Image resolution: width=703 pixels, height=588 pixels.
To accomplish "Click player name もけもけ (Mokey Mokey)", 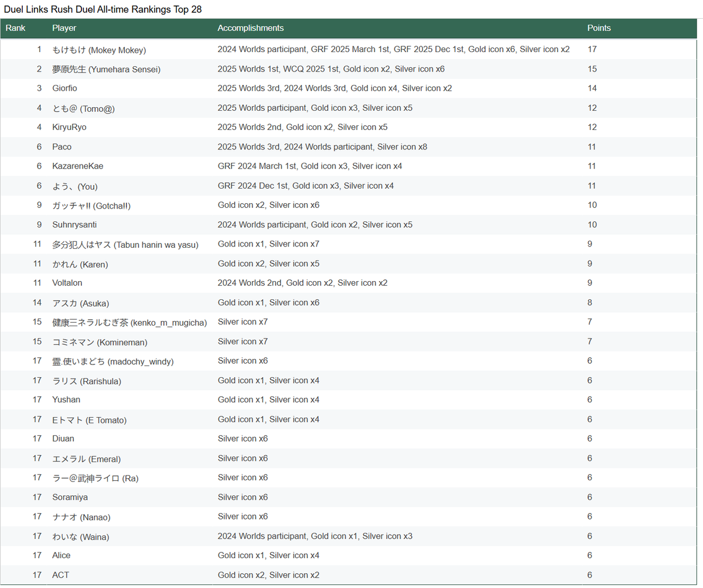I will 99,50.
